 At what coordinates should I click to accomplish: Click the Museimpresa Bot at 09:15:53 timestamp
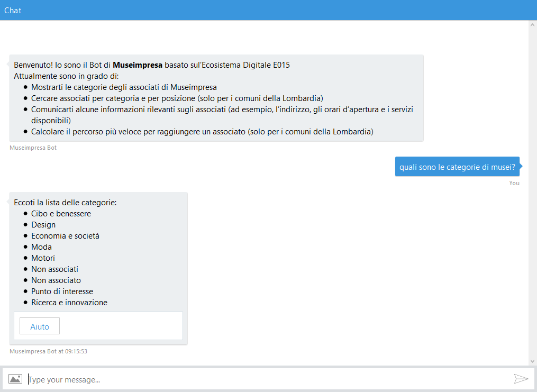[49, 351]
